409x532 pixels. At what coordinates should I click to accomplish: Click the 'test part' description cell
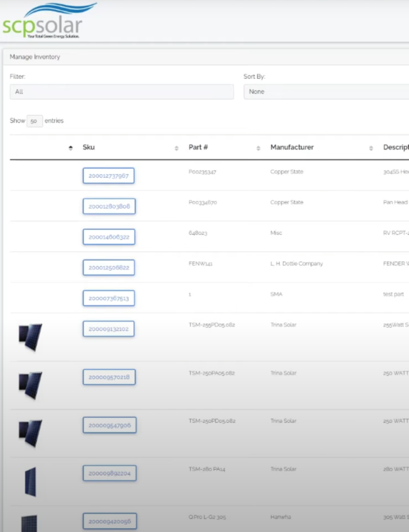[x=393, y=294]
